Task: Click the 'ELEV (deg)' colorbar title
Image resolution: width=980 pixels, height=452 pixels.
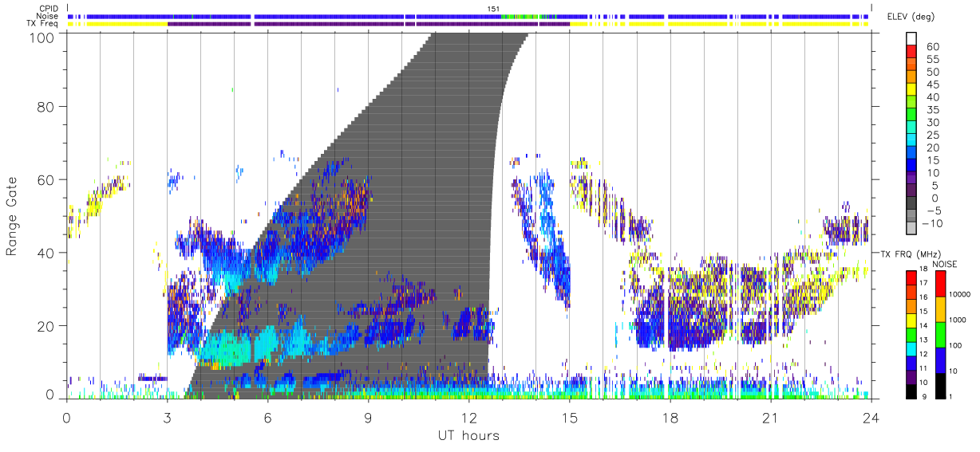Action: (911, 16)
